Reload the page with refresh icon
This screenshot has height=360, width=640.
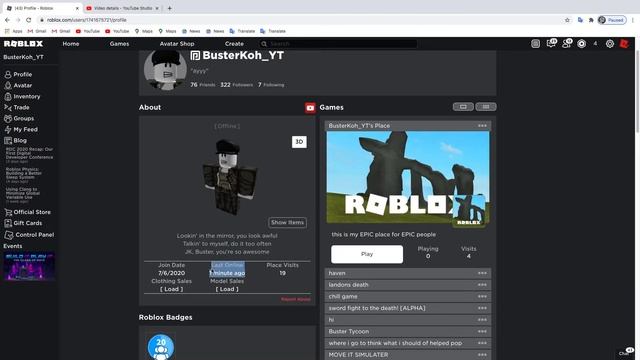point(29,20)
